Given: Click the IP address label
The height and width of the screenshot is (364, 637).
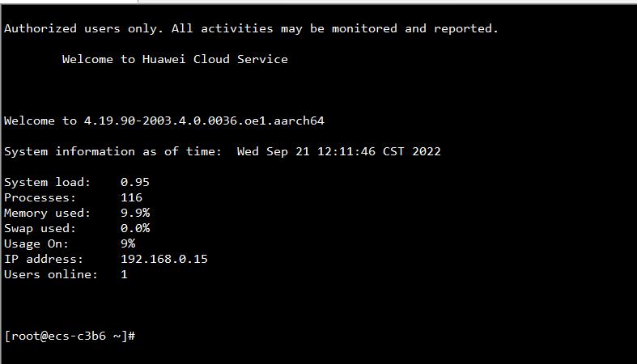Looking at the screenshot, I should (44, 259).
